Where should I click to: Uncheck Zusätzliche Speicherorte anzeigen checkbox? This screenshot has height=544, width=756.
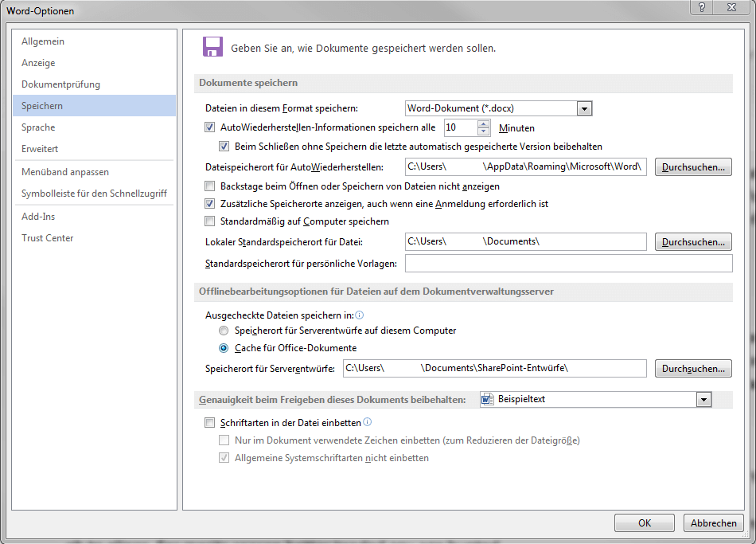210,204
